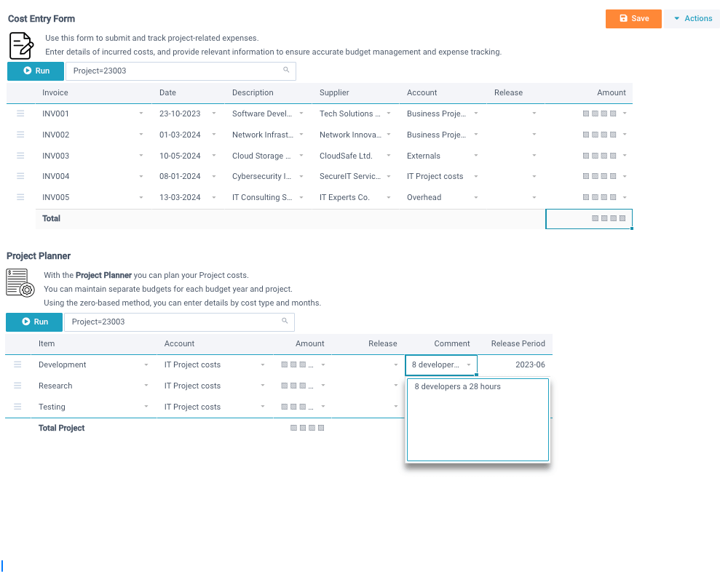The height and width of the screenshot is (582, 728).
Task: Expand the Comment dropdown on Development row
Action: (x=469, y=364)
